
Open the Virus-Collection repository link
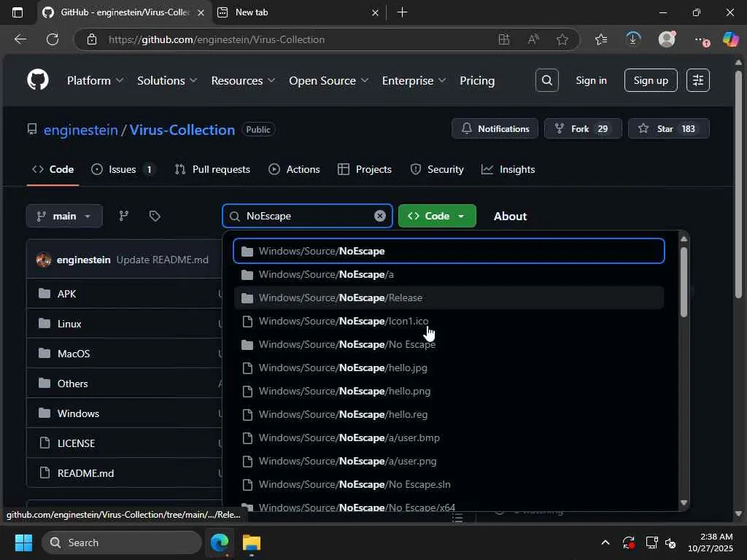182,130
